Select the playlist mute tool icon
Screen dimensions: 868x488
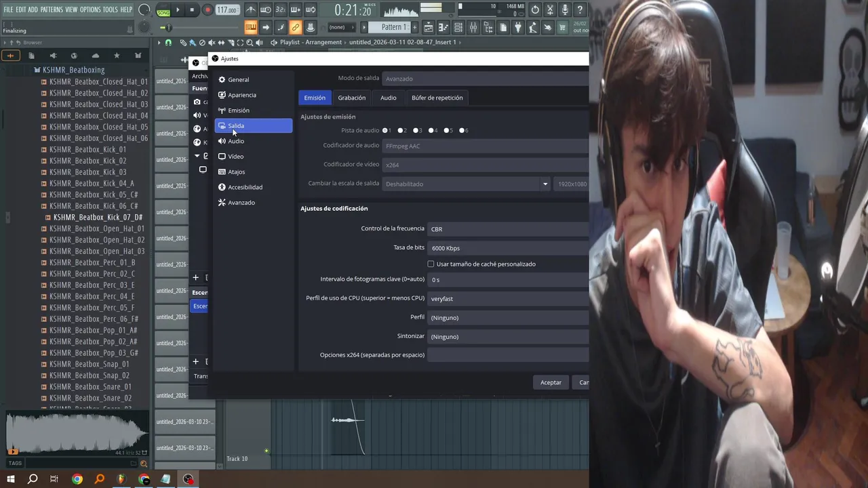212,43
